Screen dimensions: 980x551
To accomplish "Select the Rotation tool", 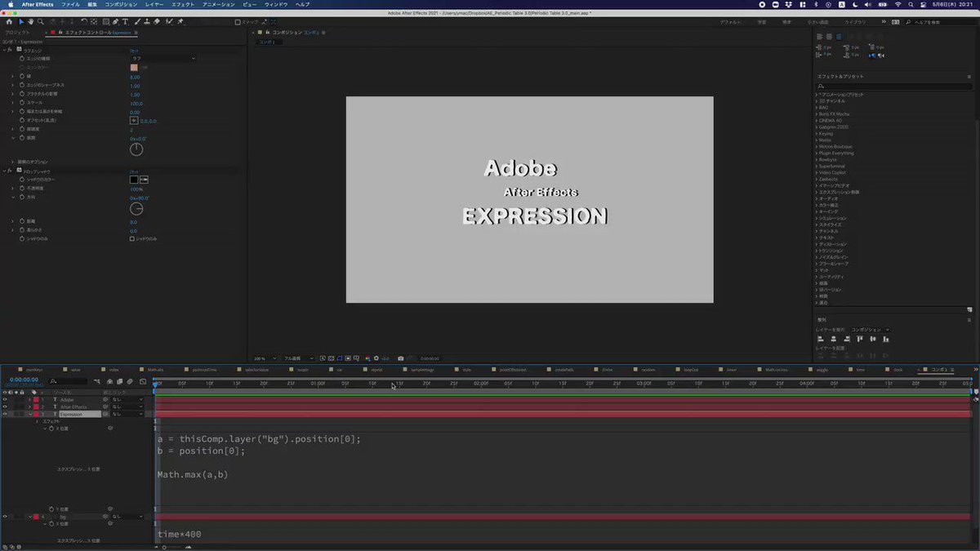I will [x=84, y=21].
